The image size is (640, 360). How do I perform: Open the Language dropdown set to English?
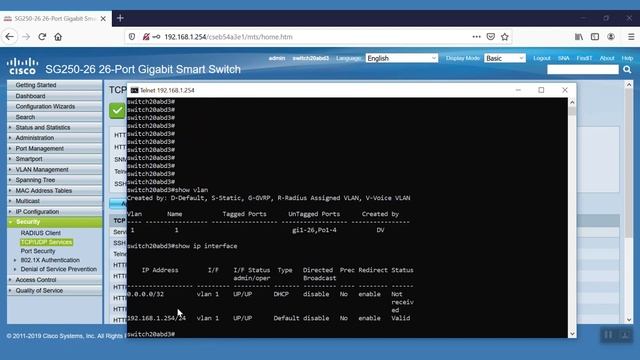coord(402,58)
